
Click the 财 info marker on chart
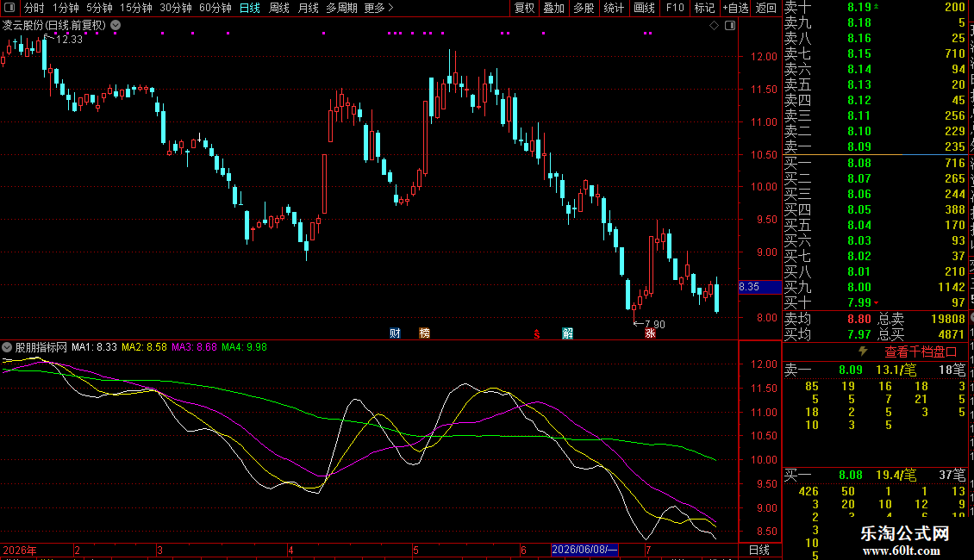[x=395, y=333]
